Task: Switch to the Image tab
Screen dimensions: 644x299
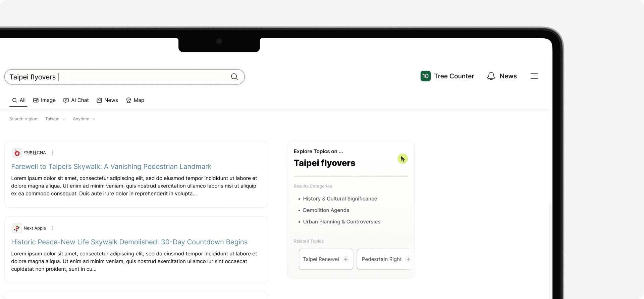Action: pyautogui.click(x=44, y=100)
